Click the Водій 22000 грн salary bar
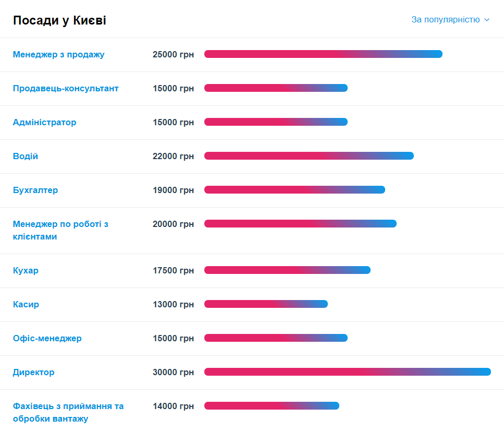The width and height of the screenshot is (504, 431). pyautogui.click(x=309, y=156)
